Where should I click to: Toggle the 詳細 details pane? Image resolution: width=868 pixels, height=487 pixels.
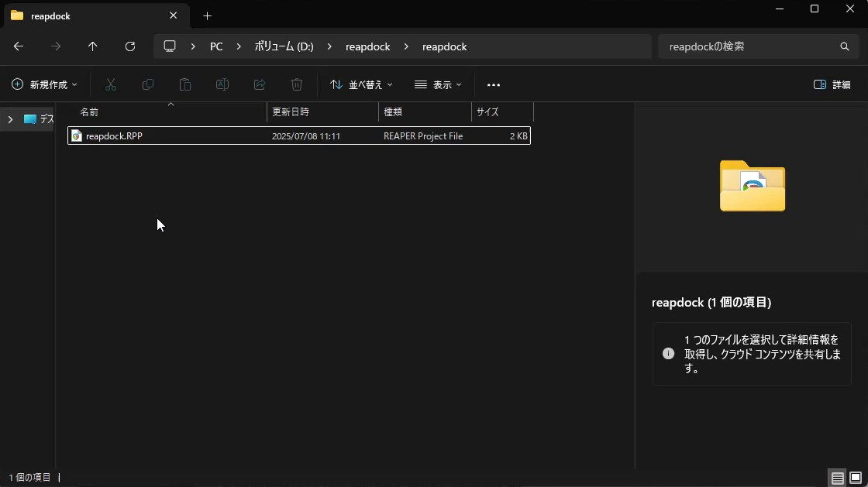point(832,84)
